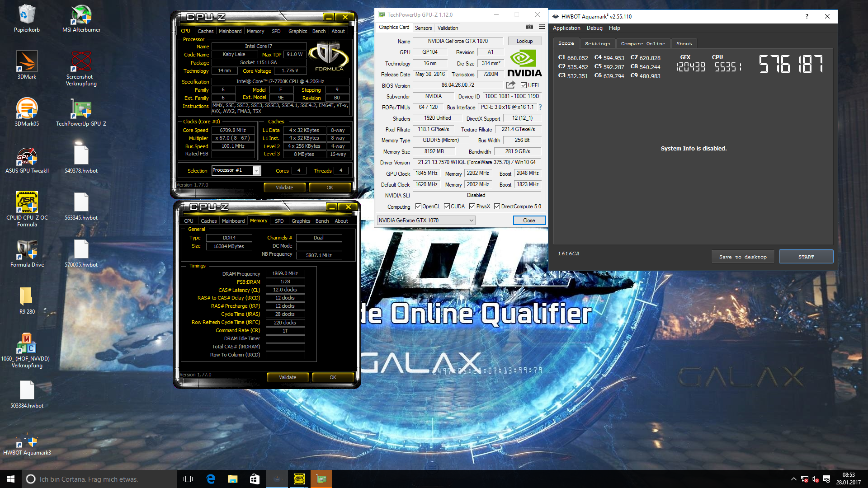Open the Windows Store taskbar icon

pos(255,479)
